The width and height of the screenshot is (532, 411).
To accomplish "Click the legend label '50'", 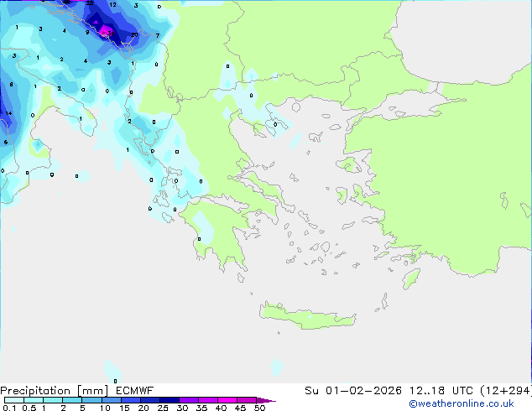I will click(x=259, y=408).
